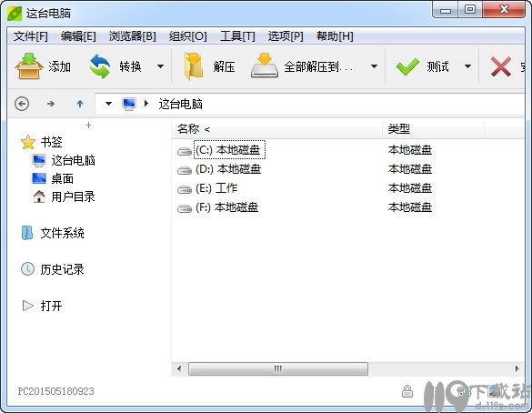The width and height of the screenshot is (532, 413).
Task: Click the computer icon in address bar
Action: point(129,104)
